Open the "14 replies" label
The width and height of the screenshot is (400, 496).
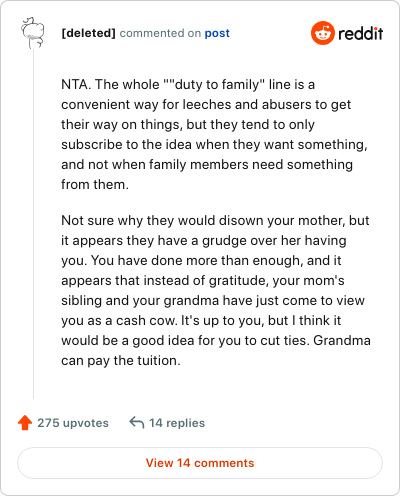point(177,423)
